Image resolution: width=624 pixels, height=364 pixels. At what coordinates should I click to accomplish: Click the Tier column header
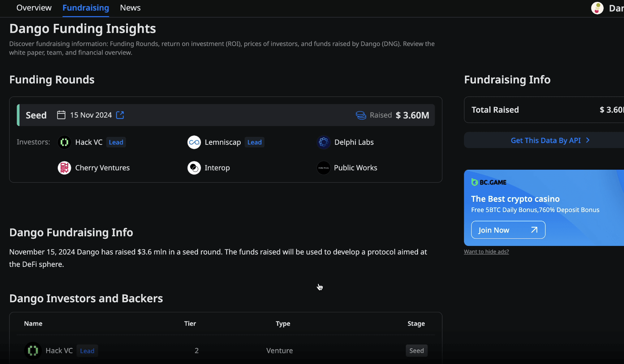190,324
